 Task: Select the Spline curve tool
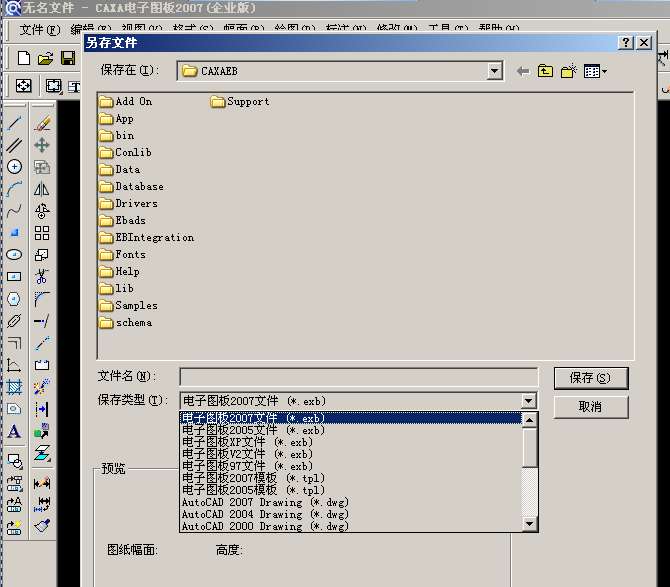[x=14, y=211]
